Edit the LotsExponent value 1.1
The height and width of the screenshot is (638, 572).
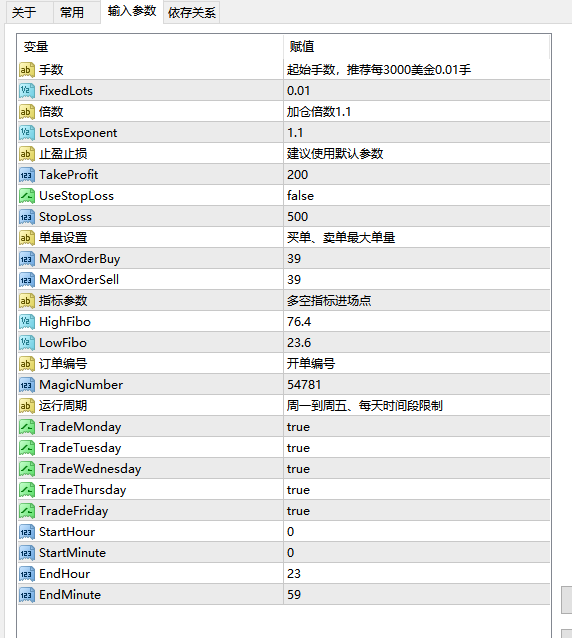point(417,133)
